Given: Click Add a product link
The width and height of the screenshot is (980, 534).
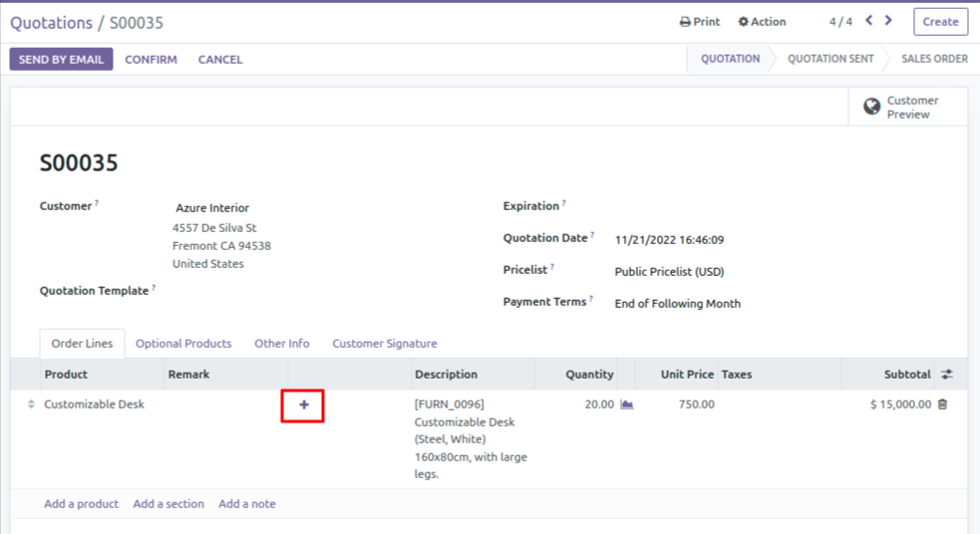Looking at the screenshot, I should [81, 503].
